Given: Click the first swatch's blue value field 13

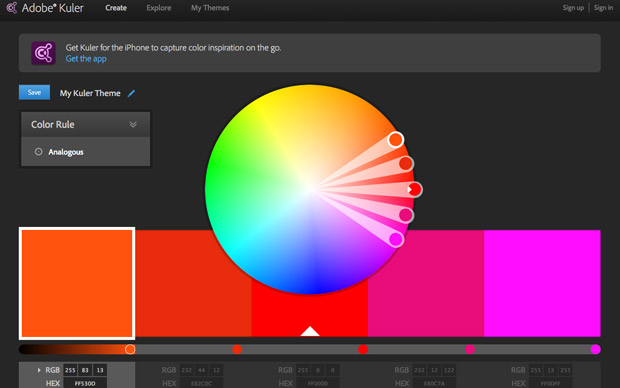Looking at the screenshot, I should click(100, 370).
